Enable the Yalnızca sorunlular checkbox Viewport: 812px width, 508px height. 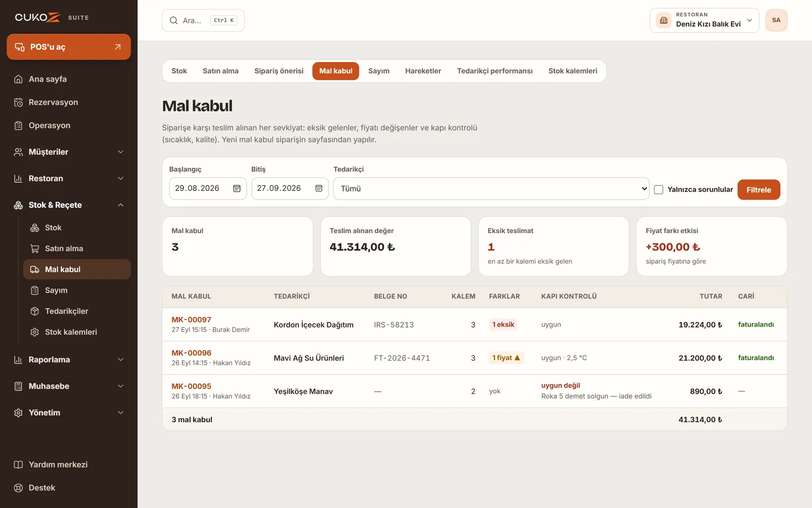[x=659, y=189]
